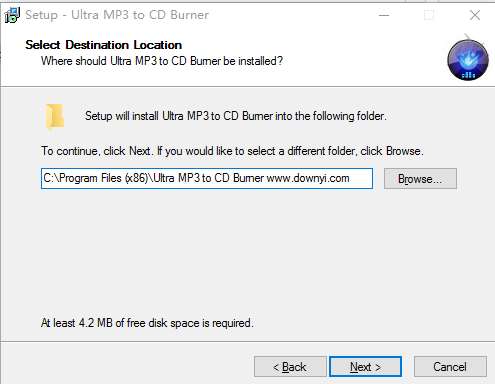
Task: Click the 'Setup will install Ultra MP3' message
Action: [x=236, y=116]
